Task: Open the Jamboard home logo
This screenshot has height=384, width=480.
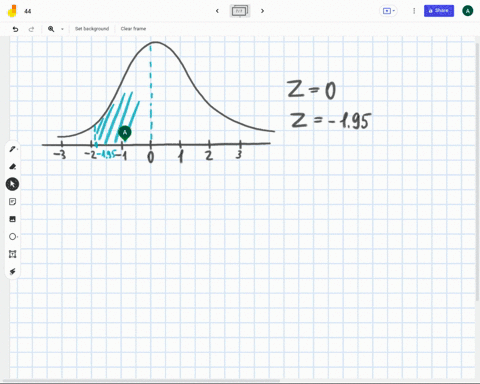Action: coord(12,11)
